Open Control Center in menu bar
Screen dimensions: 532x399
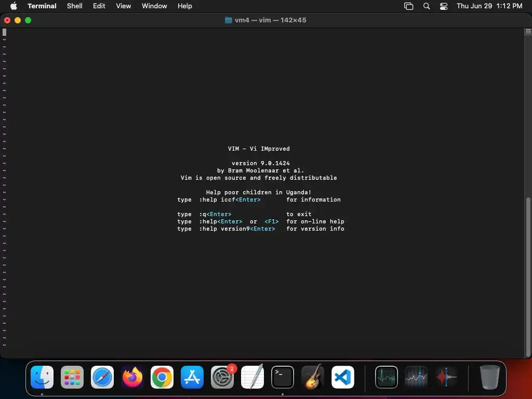(x=444, y=6)
